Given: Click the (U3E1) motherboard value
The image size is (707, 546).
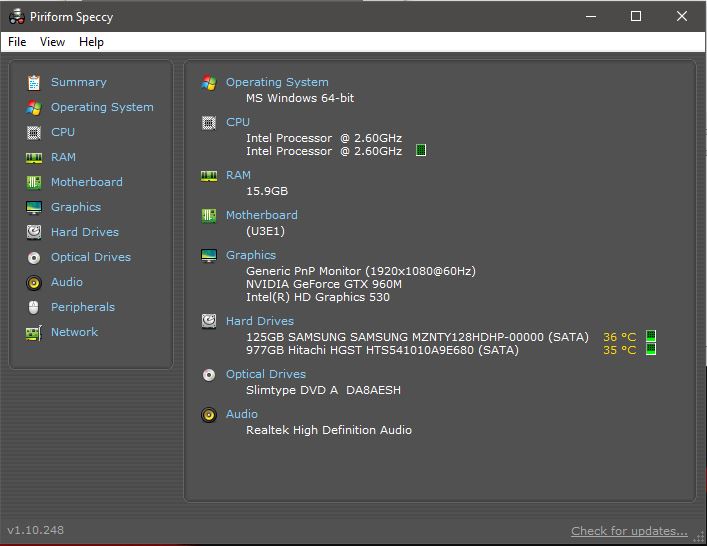Looking at the screenshot, I should (266, 231).
